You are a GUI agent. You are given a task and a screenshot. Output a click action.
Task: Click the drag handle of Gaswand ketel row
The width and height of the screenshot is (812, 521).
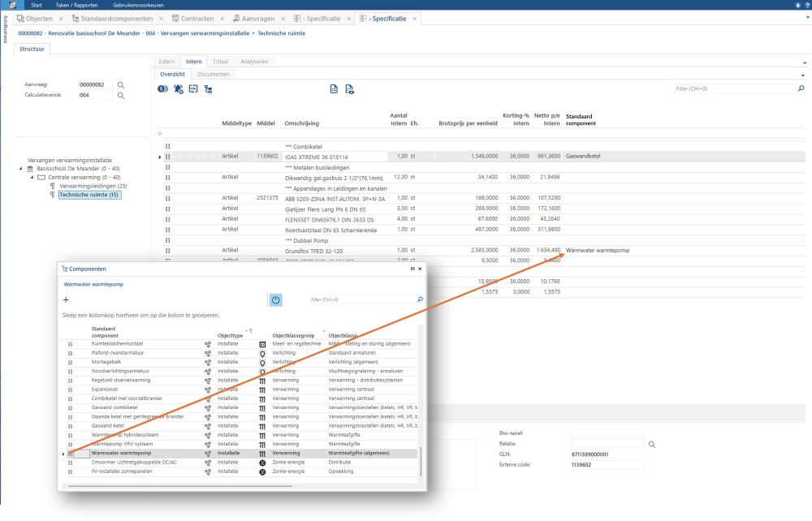70,426
